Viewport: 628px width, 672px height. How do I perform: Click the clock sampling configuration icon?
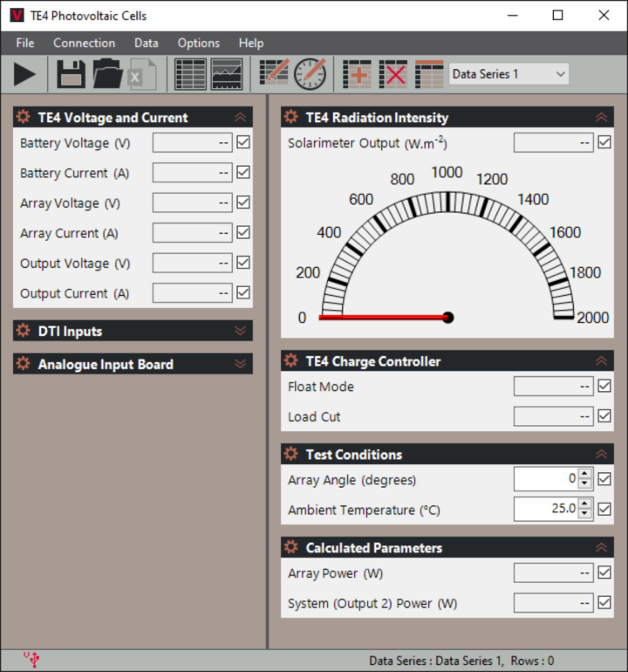pyautogui.click(x=310, y=74)
